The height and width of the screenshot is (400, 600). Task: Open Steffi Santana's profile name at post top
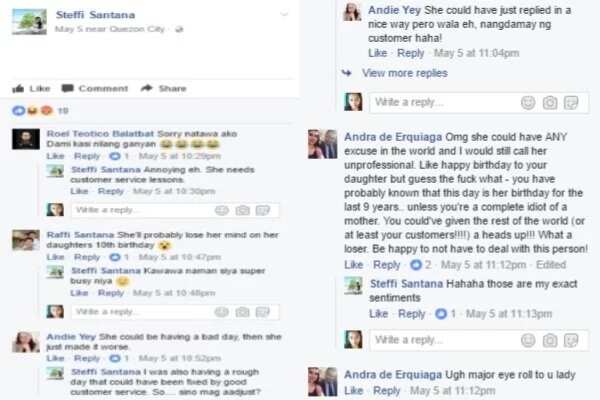tap(95, 15)
